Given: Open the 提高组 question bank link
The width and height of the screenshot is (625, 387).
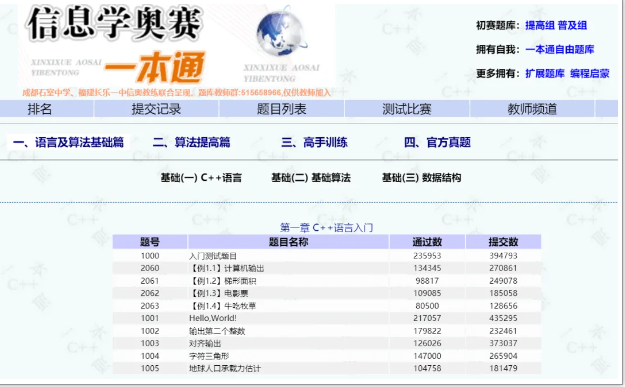Looking at the screenshot, I should tap(540, 26).
